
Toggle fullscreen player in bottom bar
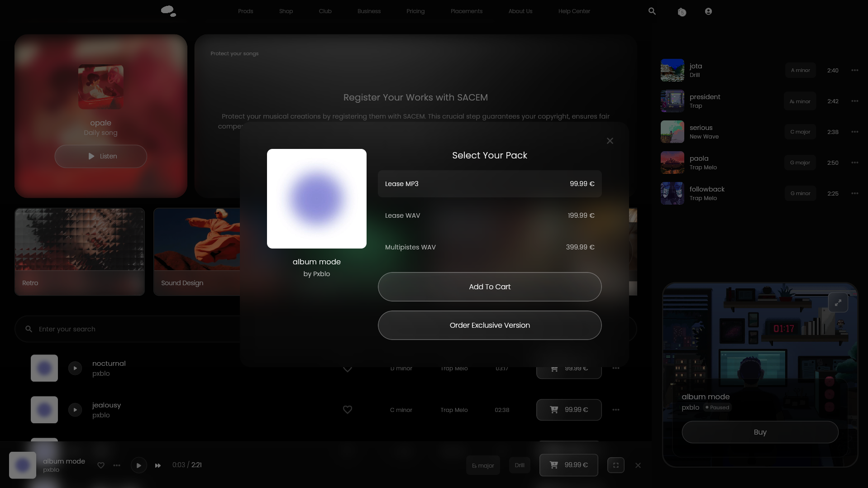[x=615, y=465]
